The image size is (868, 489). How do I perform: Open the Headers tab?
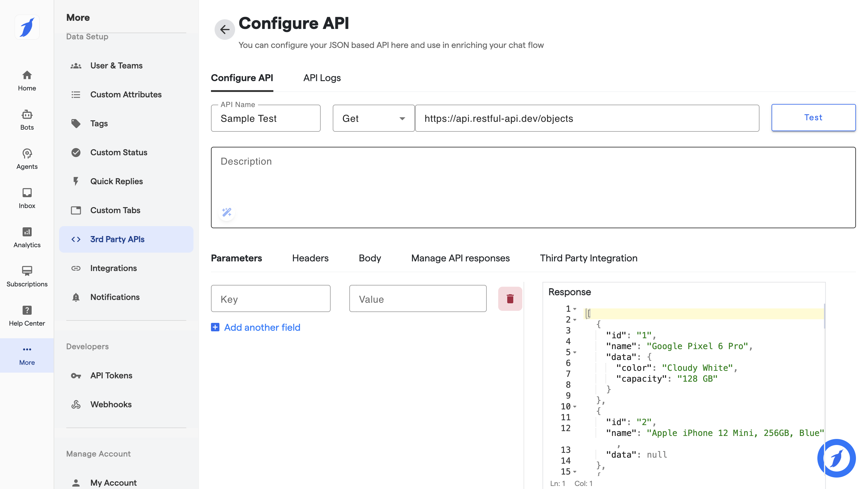click(x=310, y=258)
